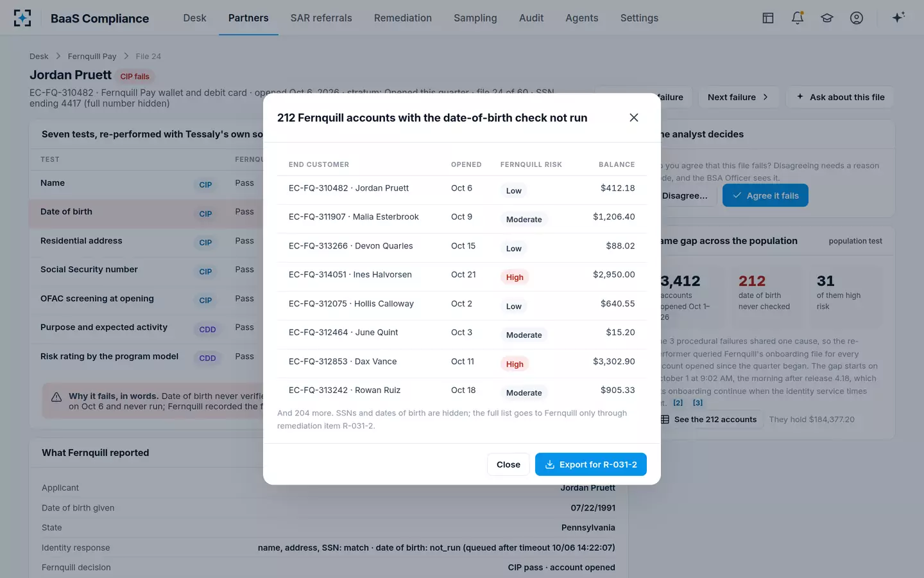This screenshot has height=578, width=924.
Task: Open the user account icon
Action: [857, 18]
